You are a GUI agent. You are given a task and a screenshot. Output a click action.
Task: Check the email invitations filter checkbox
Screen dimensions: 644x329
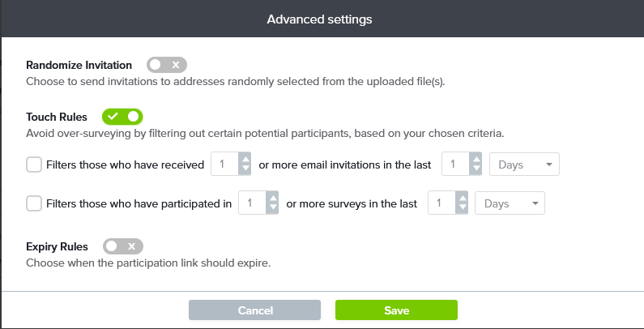pyautogui.click(x=34, y=164)
